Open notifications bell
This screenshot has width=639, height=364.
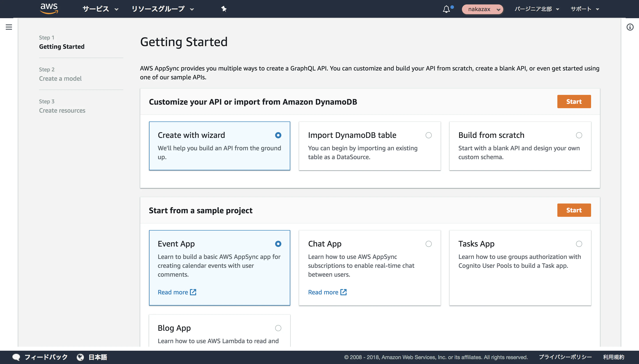446,9
